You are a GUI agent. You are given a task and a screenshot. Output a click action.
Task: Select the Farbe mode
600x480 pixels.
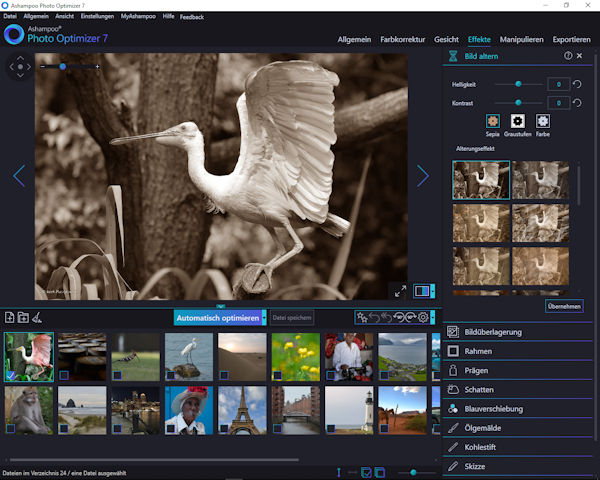[543, 122]
